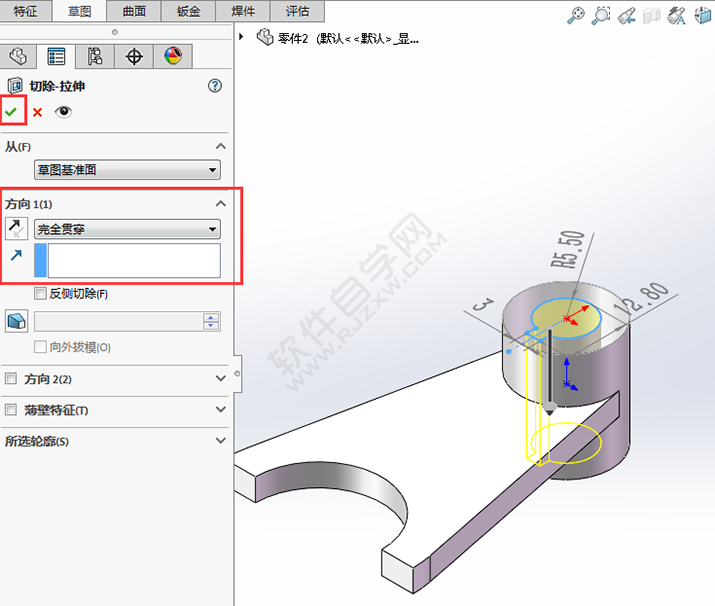Expand the 零件2 flyout tree arrow

pos(241,36)
